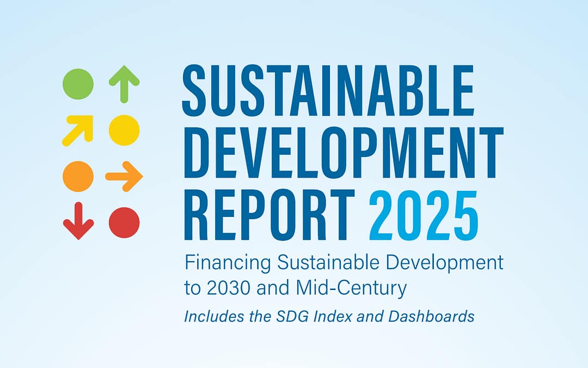The height and width of the screenshot is (368, 588).
Task: Select the red circle icon
Action: click(x=124, y=222)
